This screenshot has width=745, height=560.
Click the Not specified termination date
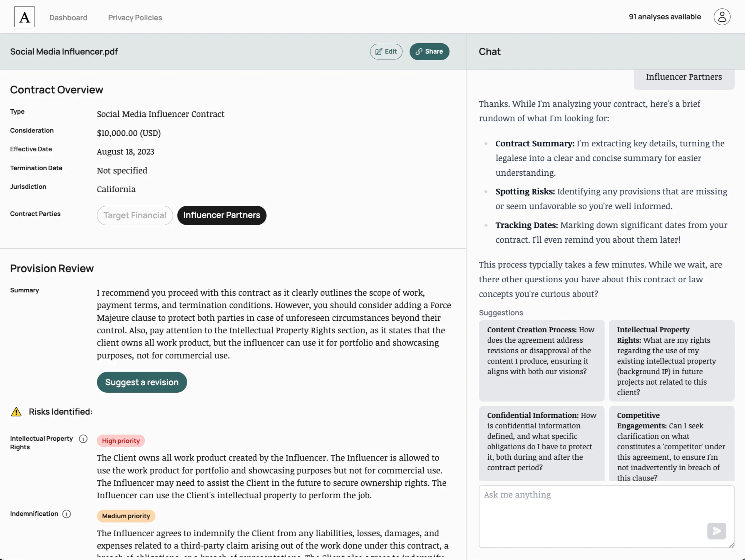(122, 170)
